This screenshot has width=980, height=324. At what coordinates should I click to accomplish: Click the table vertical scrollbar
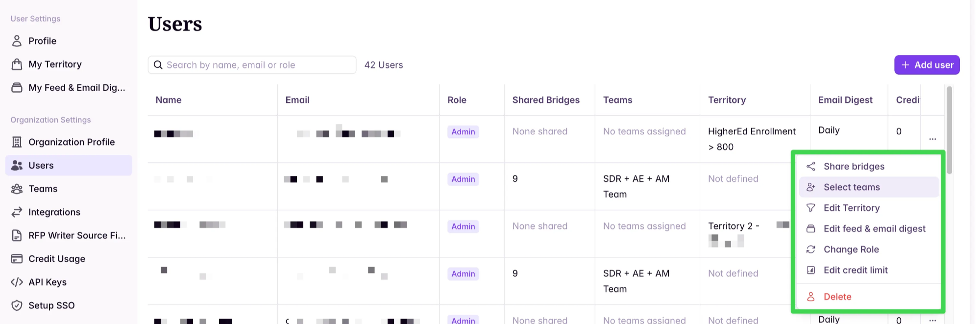949,130
